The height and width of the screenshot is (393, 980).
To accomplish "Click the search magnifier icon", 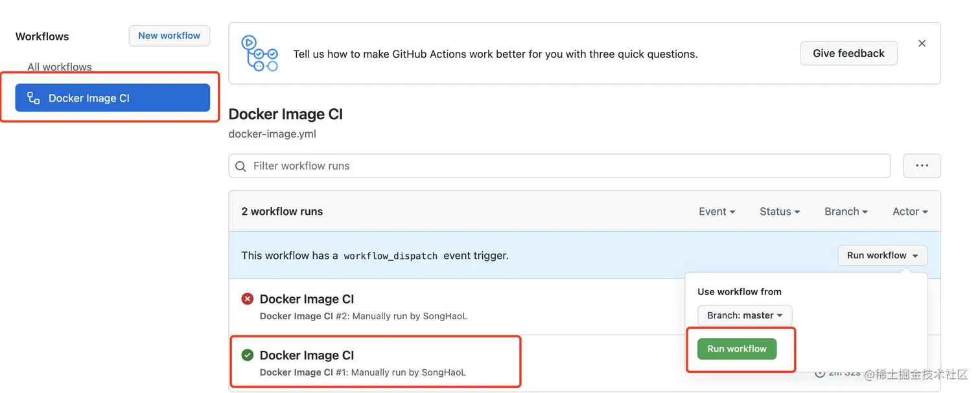I will pos(240,166).
